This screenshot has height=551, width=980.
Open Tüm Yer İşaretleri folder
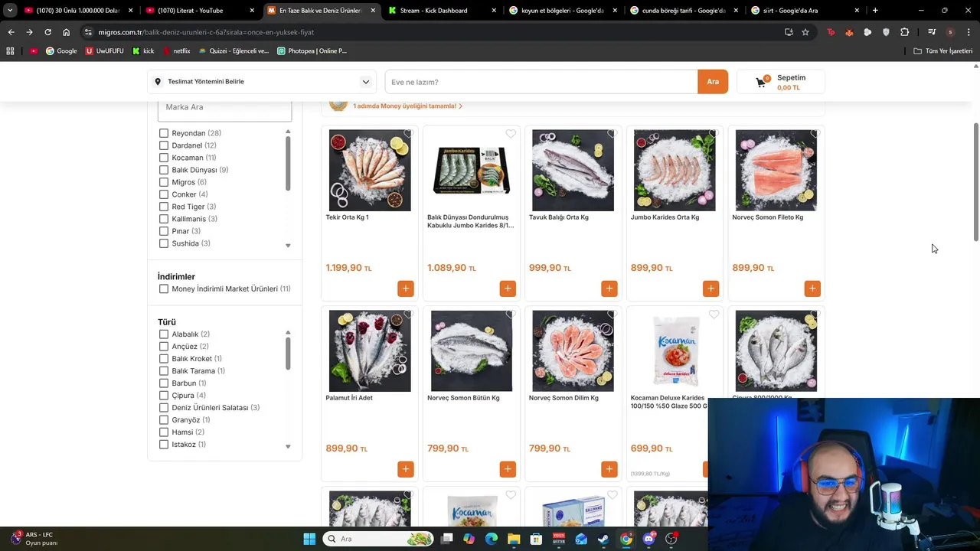coord(943,51)
